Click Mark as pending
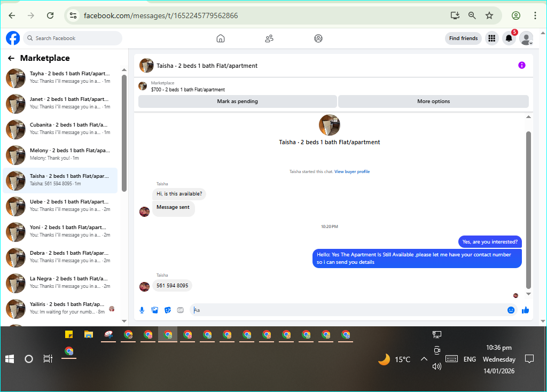The width and height of the screenshot is (547, 392). coord(238,101)
